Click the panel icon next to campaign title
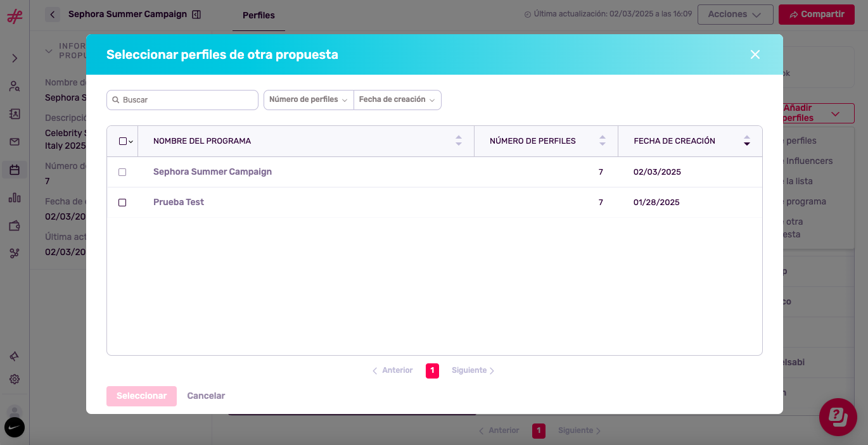This screenshot has height=445, width=868. (196, 14)
